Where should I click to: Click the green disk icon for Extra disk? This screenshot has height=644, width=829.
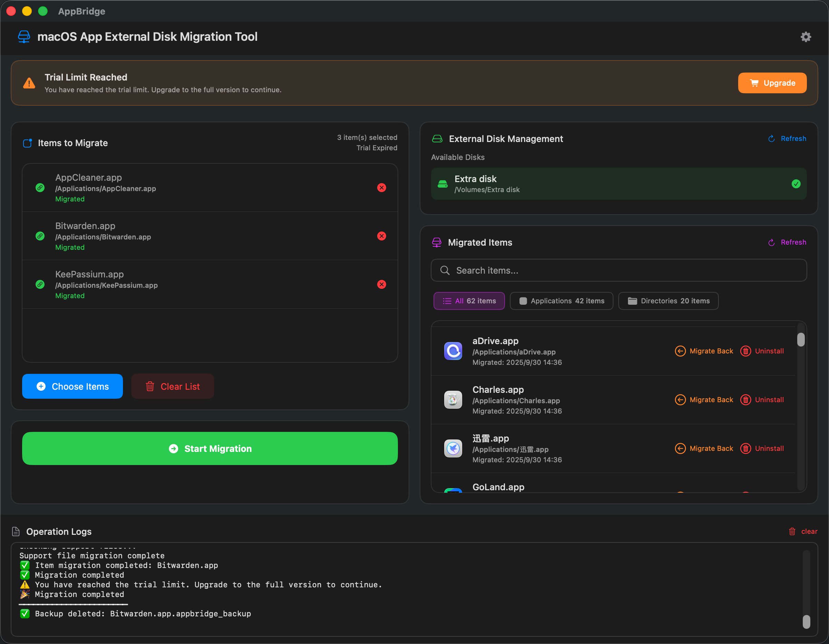click(x=442, y=184)
